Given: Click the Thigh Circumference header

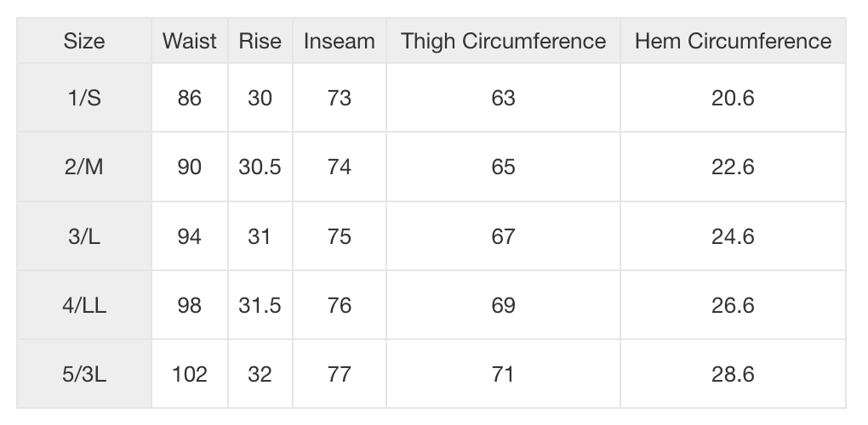Looking at the screenshot, I should [x=503, y=41].
